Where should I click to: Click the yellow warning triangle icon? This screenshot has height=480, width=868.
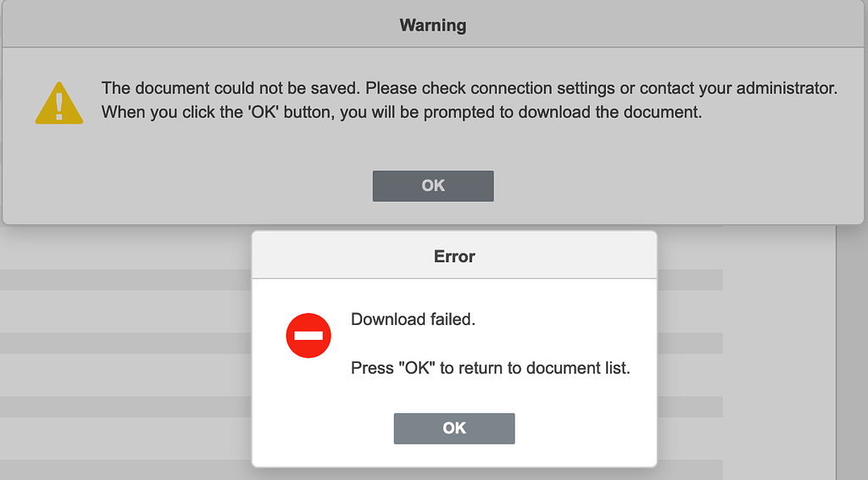point(58,103)
